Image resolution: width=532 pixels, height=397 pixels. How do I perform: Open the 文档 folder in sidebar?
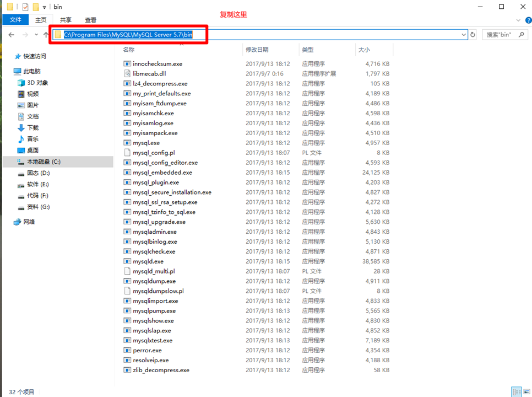tap(29, 116)
